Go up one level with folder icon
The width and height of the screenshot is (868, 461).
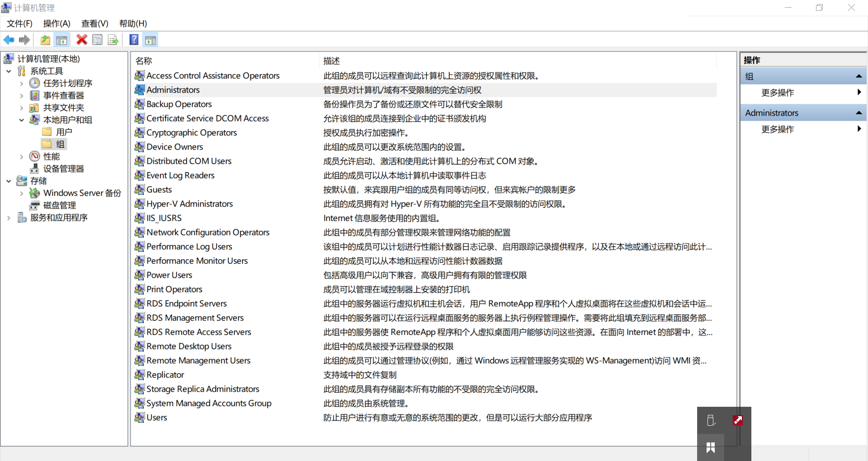click(45, 40)
